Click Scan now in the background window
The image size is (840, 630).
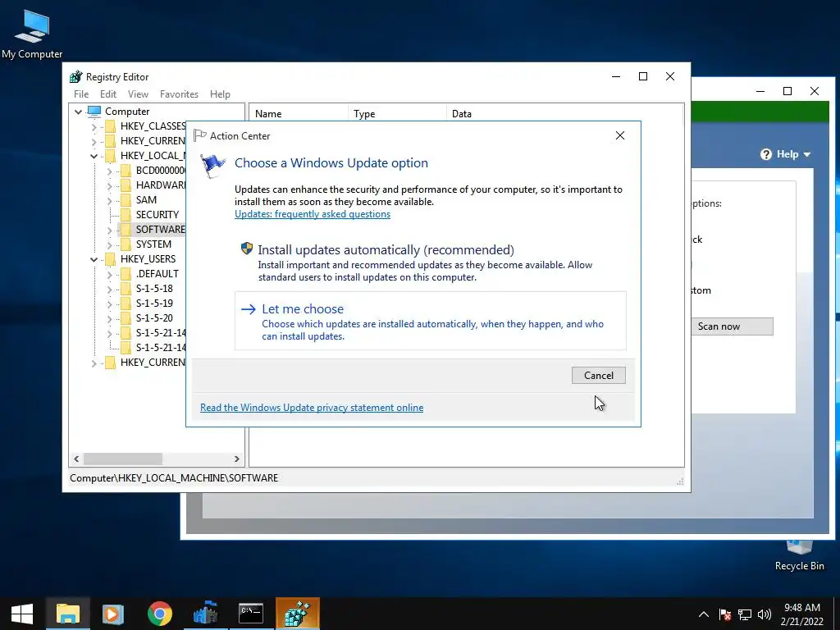[x=732, y=326]
